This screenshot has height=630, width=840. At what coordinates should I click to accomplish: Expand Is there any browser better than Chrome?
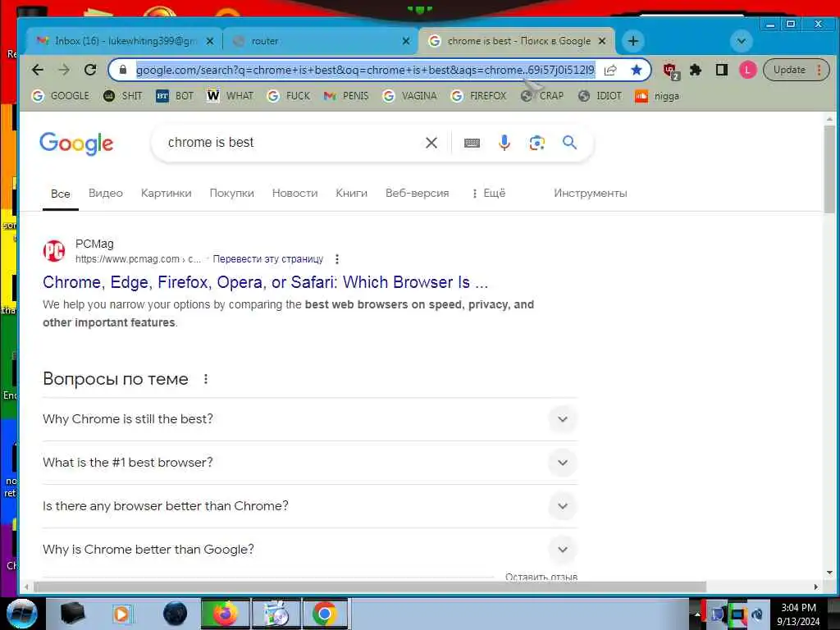(309, 505)
